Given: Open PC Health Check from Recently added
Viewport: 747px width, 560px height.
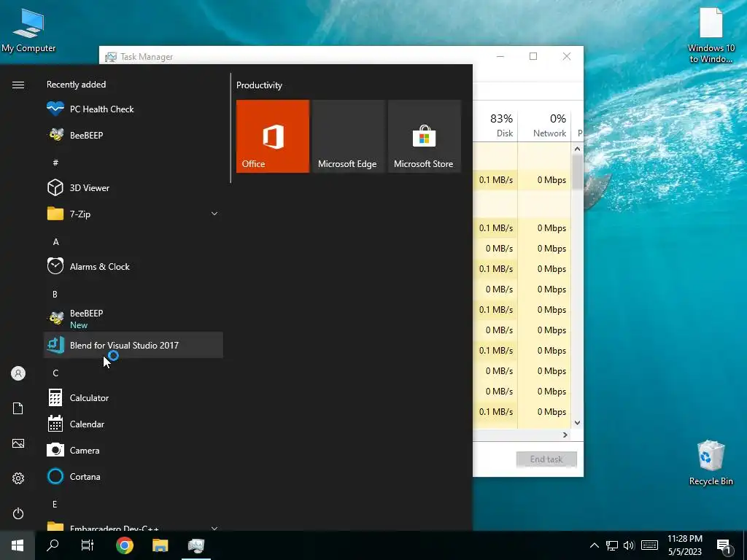Looking at the screenshot, I should point(133,109).
